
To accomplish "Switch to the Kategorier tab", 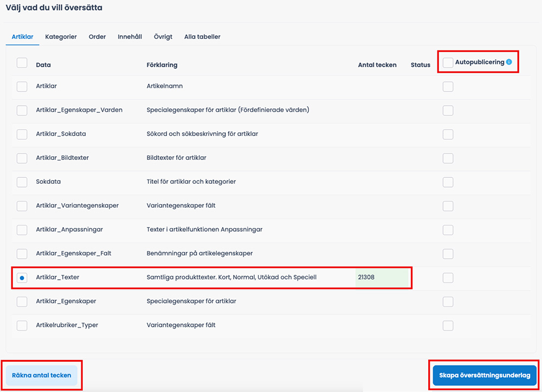I will point(61,37).
